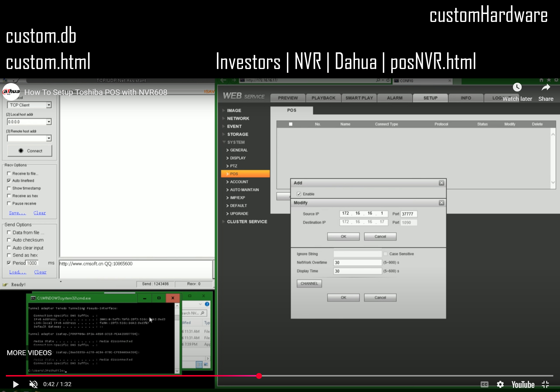The width and height of the screenshot is (560, 392).
Task: Click the CHANNEL button
Action: coord(309,284)
